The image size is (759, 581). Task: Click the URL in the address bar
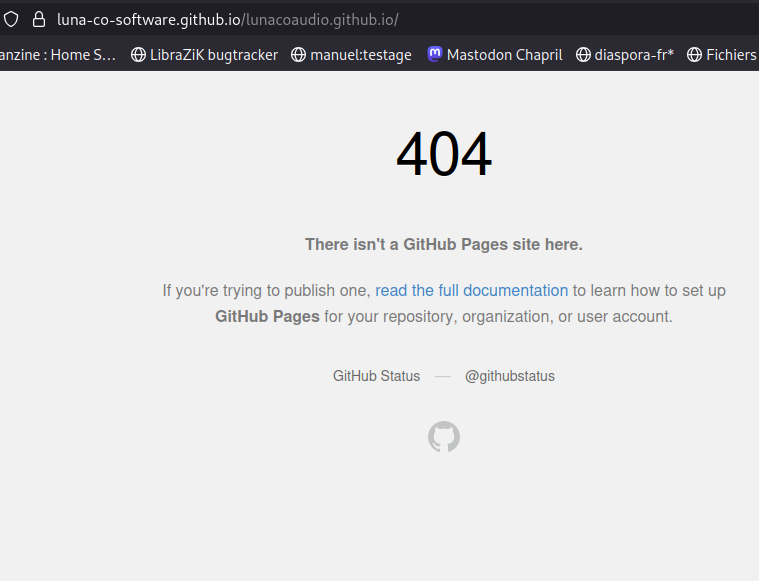pos(228,19)
